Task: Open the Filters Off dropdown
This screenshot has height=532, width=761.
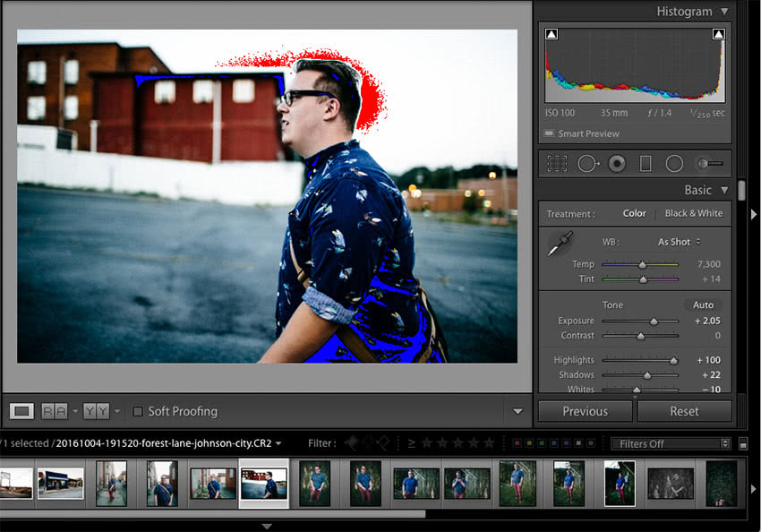Action: pos(671,443)
